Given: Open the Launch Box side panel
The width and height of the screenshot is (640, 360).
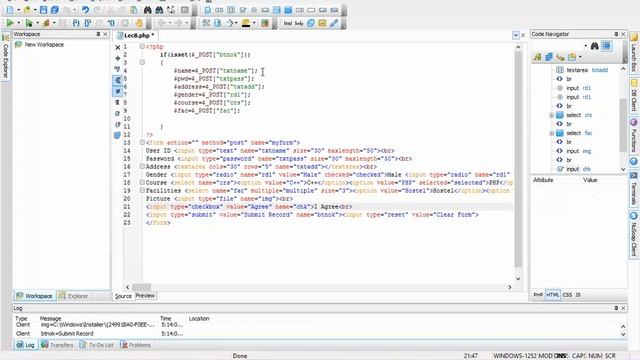Looking at the screenshot, I should 634,53.
